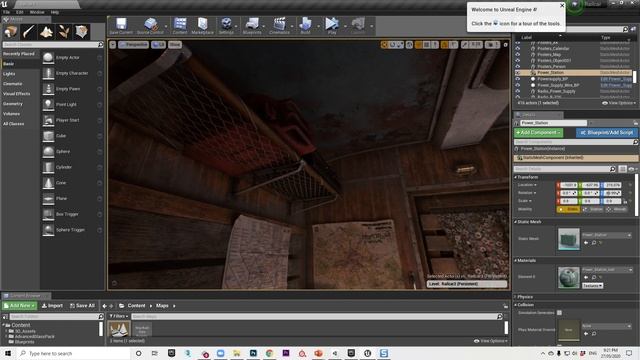Open Marketplace from the toolbar
Screen dimensions: 640x360
[202, 26]
